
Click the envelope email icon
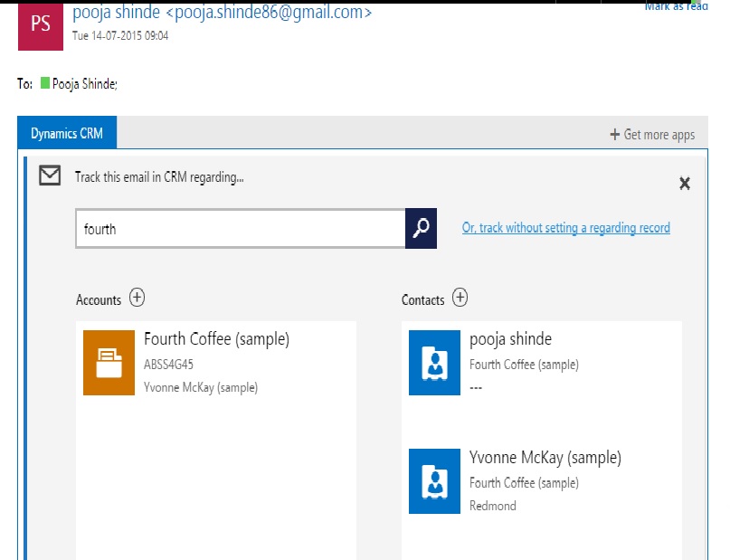pos(50,176)
